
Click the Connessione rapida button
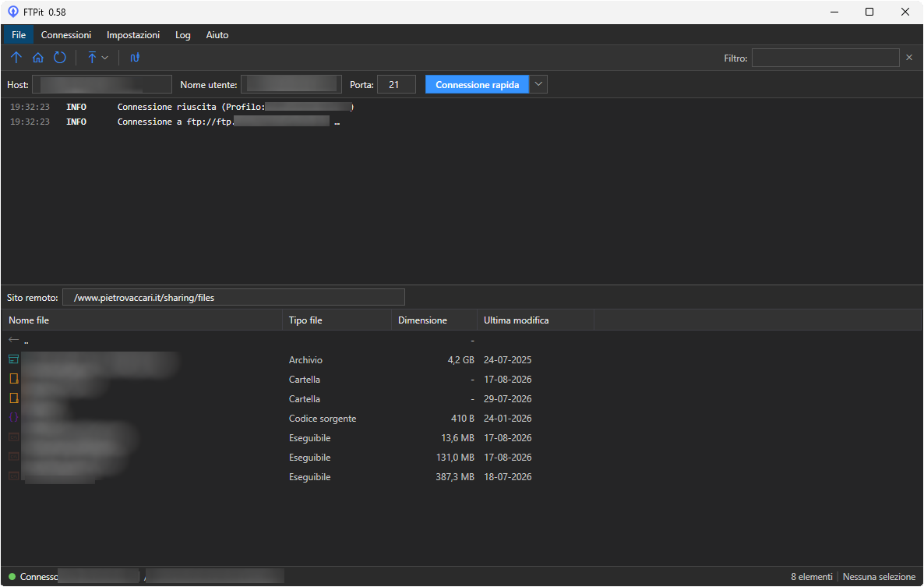coord(478,84)
